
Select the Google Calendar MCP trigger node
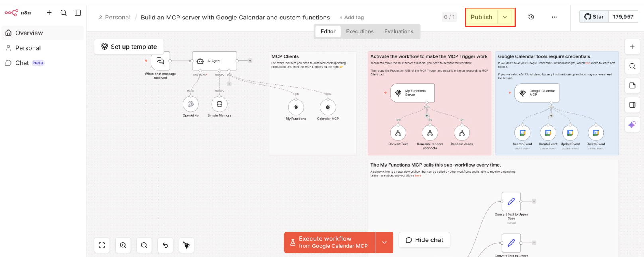537,93
